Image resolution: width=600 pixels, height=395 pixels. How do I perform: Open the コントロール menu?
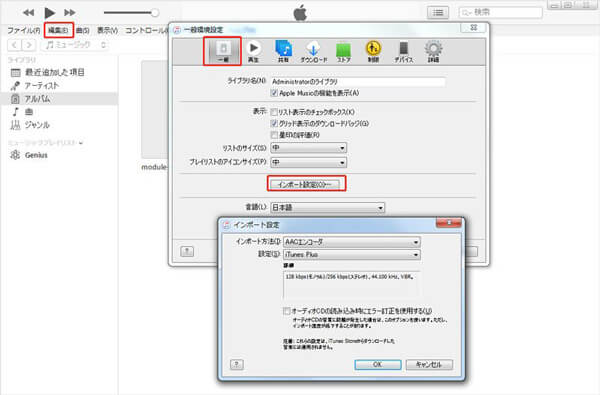tap(146, 30)
